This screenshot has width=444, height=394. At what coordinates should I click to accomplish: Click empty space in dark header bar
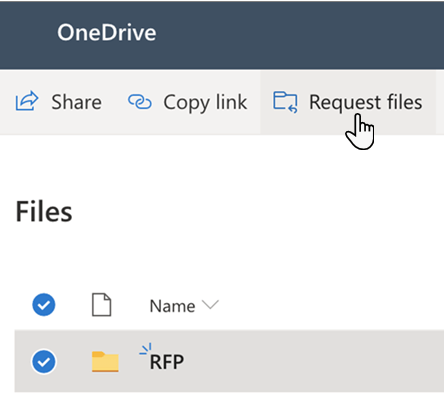click(300, 33)
